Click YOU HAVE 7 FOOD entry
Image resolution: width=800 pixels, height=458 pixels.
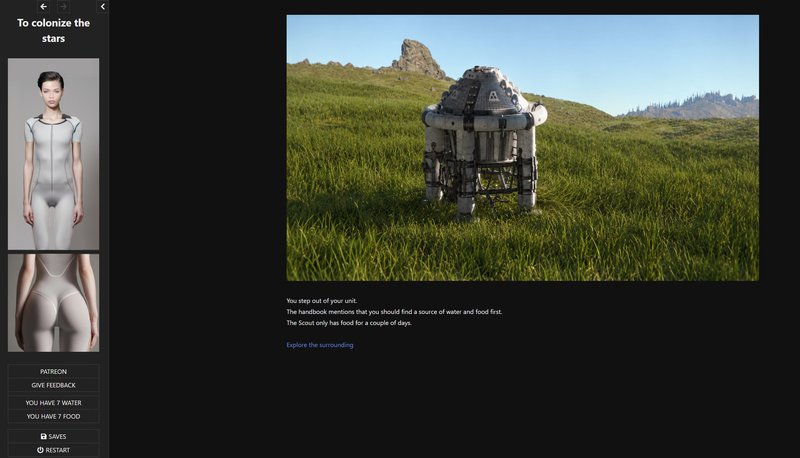(x=54, y=416)
